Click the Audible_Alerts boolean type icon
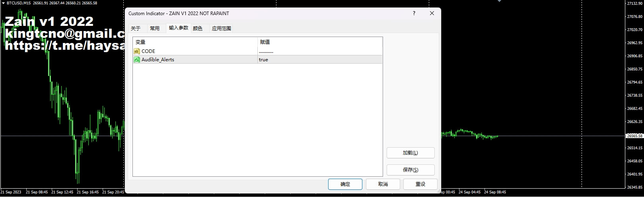The width and height of the screenshot is (644, 197). click(x=137, y=60)
